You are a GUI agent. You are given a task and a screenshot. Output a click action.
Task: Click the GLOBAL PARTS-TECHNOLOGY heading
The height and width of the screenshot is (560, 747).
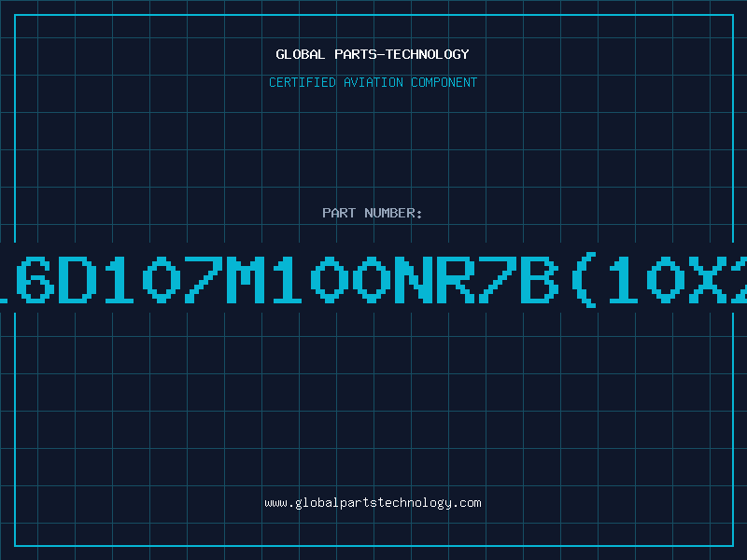point(373,54)
